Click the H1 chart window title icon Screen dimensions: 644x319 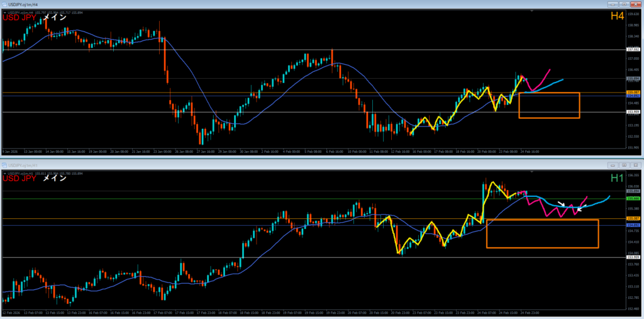3,165
